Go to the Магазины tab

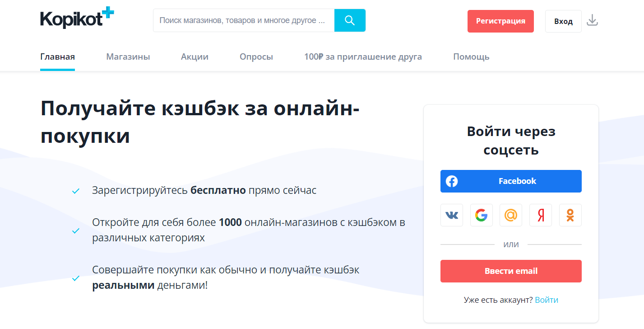[x=128, y=57]
